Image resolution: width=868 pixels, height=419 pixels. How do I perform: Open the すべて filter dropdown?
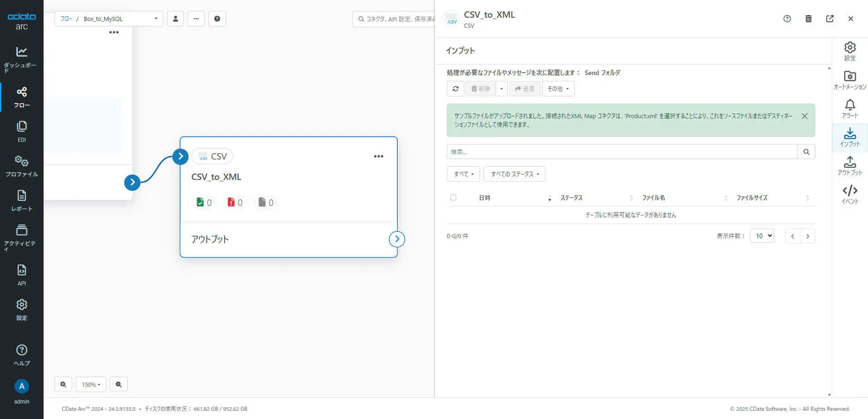463,174
